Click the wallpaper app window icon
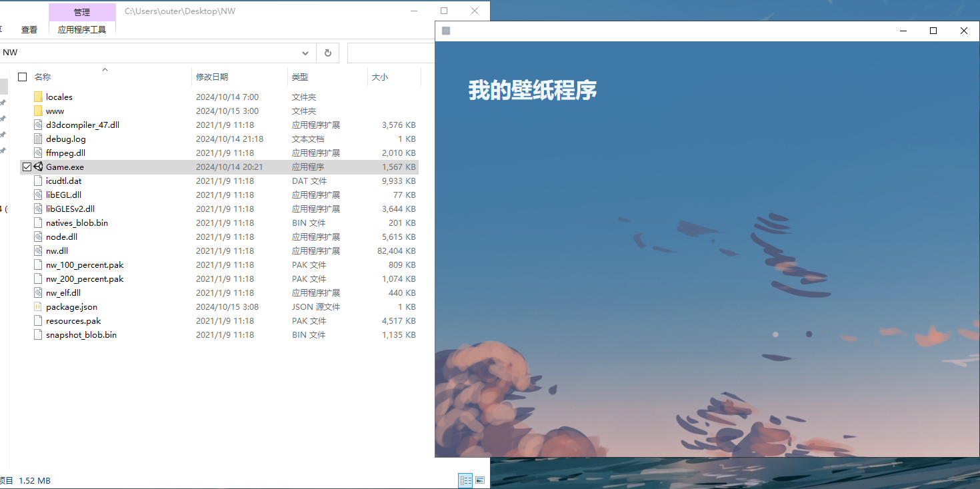This screenshot has width=980, height=489. point(446,31)
